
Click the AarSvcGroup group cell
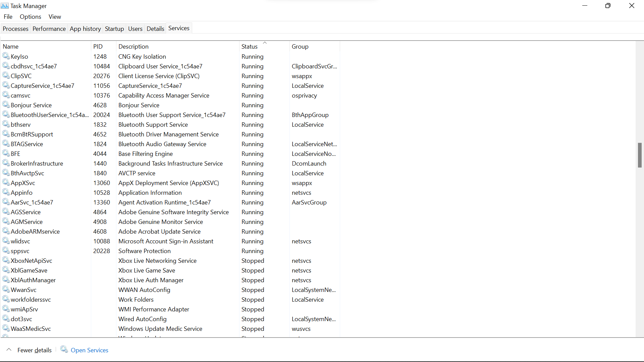point(309,202)
